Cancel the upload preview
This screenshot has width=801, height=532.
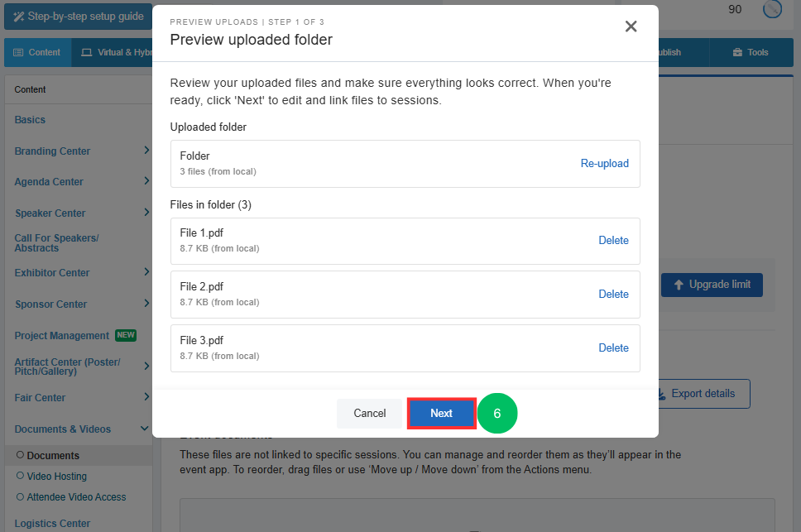(369, 414)
